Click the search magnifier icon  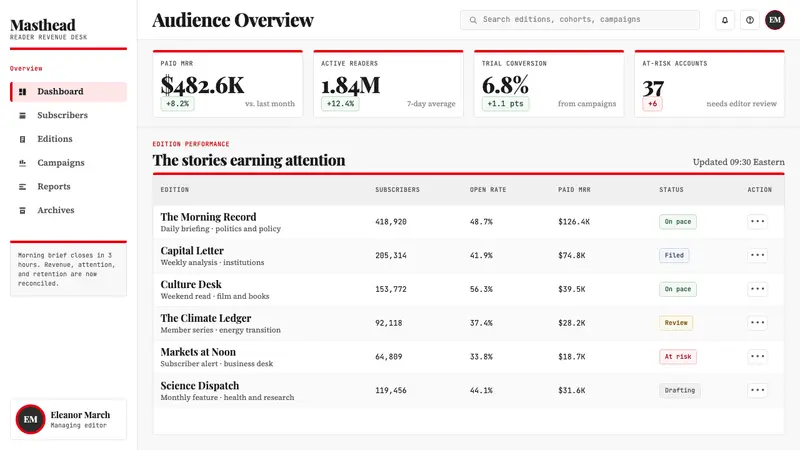473,20
